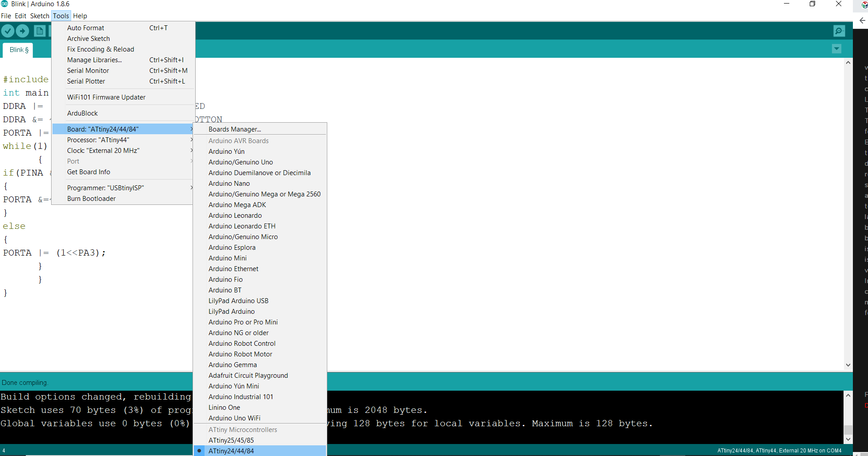Image resolution: width=868 pixels, height=456 pixels.
Task: Click Get Board Info
Action: pos(123,172)
